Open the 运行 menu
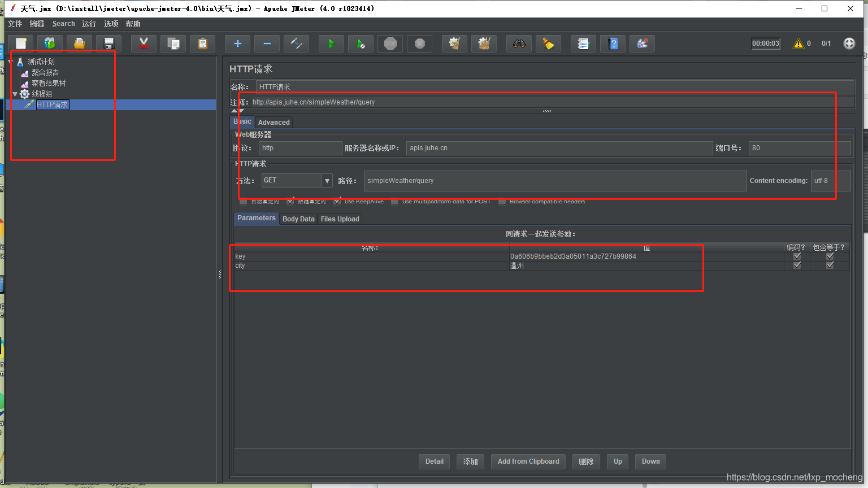 coord(89,24)
